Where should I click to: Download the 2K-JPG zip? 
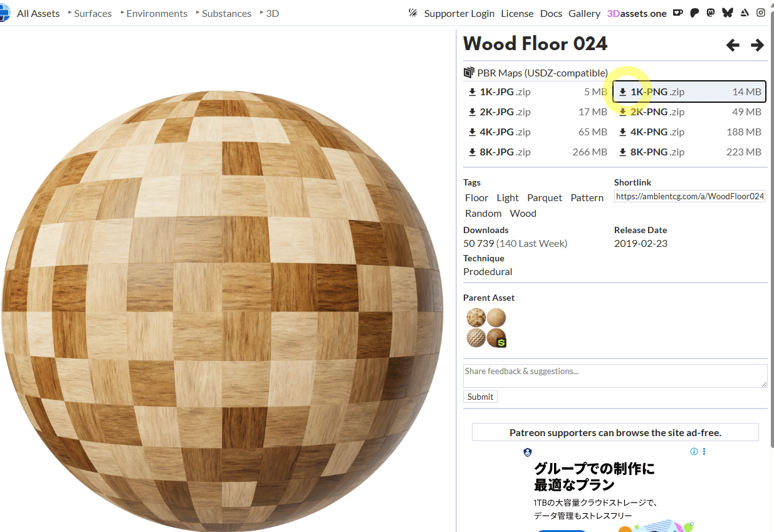(x=537, y=112)
